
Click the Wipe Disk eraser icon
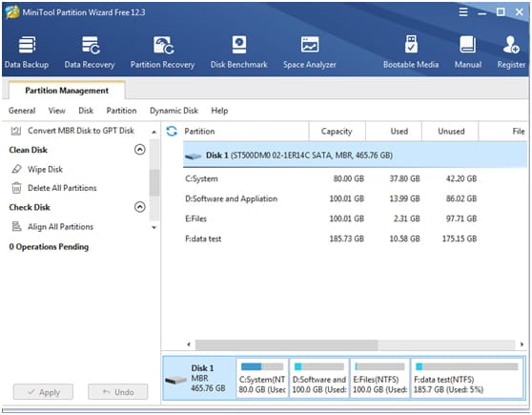16,169
